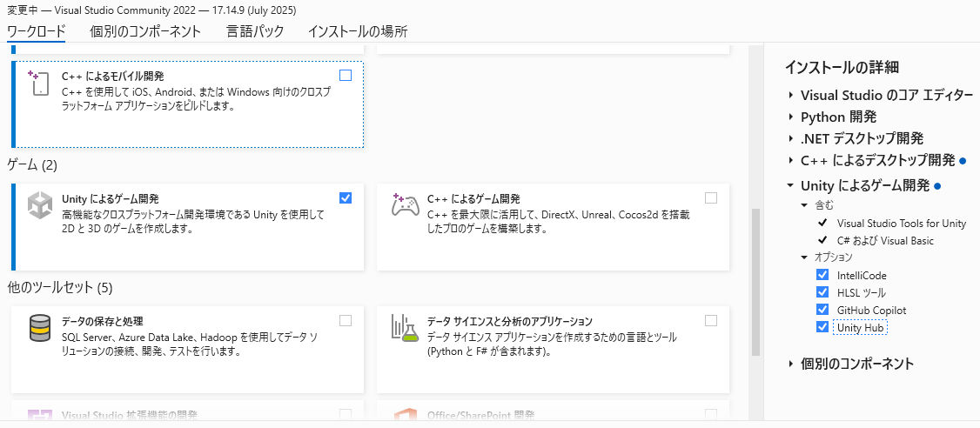Click the C++ game development gamepad icon
Viewport: 980px width, 428px height.
coord(406,206)
